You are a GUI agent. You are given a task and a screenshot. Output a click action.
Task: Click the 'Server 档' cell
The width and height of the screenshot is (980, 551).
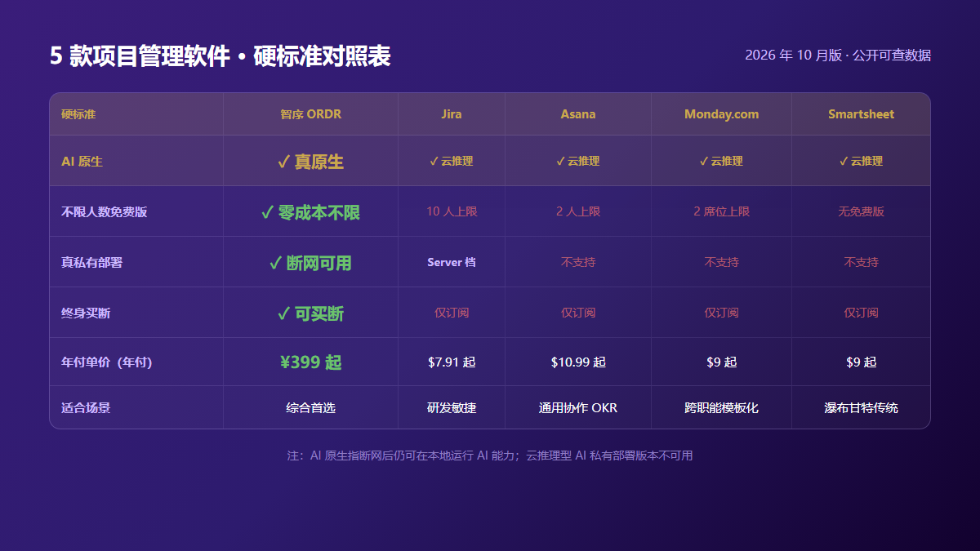point(452,262)
